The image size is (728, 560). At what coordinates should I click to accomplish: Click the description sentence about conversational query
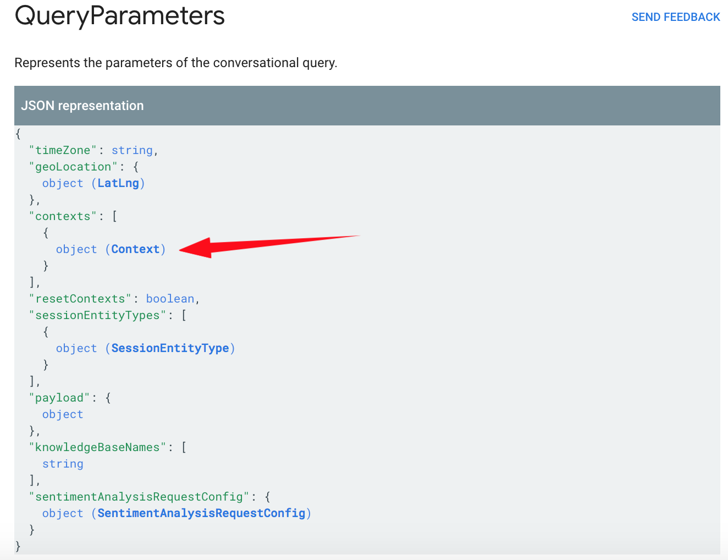tap(176, 63)
